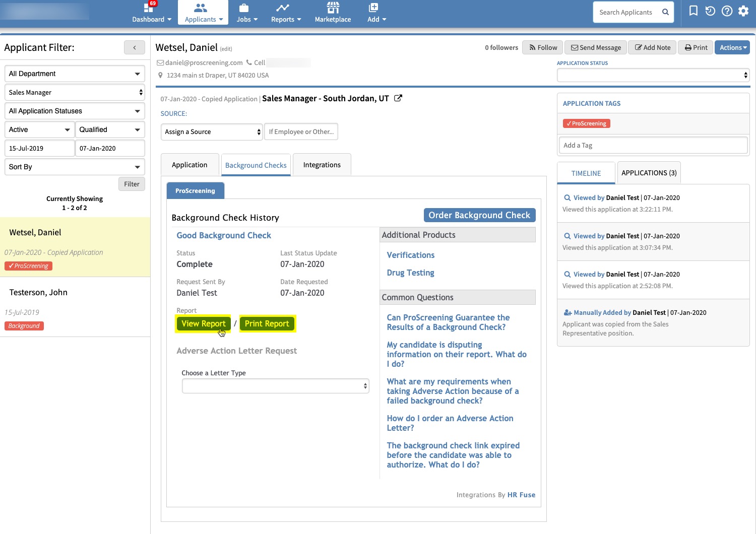Open the Assign a Source dropdown
Viewport: 756px width, 534px height.
(212, 132)
